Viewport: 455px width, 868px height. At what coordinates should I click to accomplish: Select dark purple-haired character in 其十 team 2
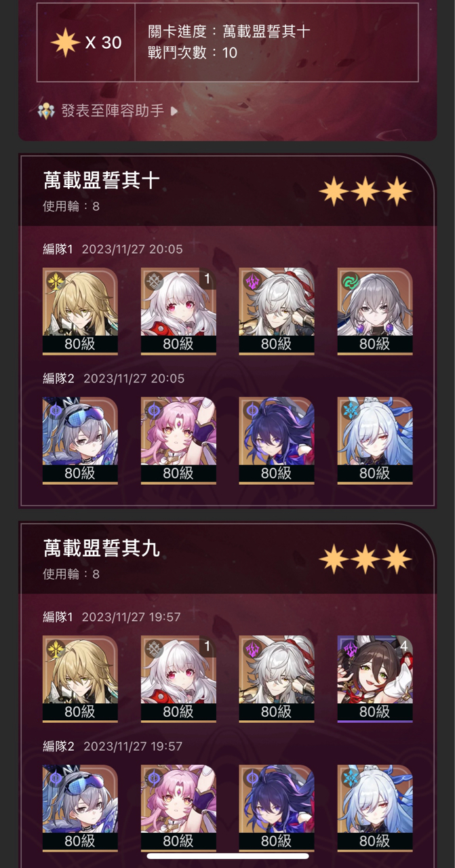coord(277,441)
